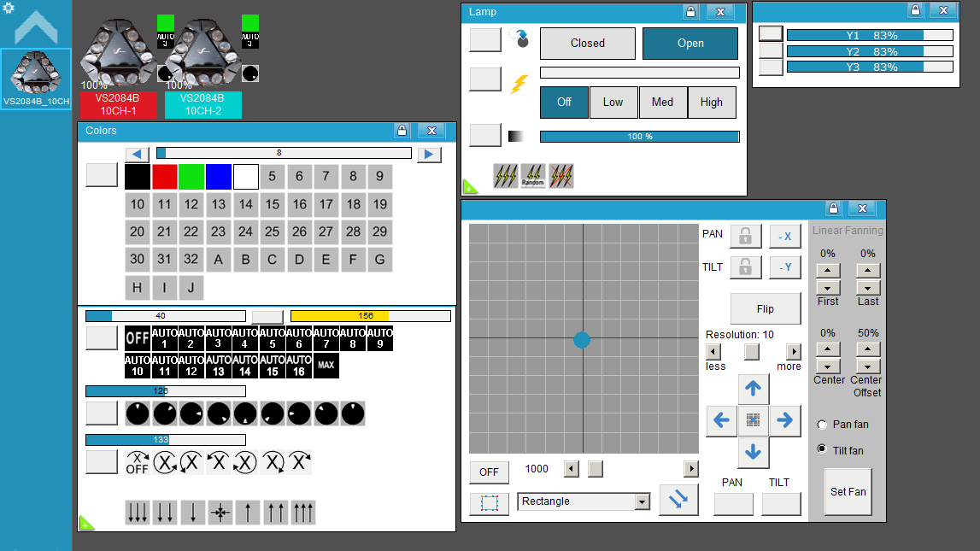980x551 pixels.
Task: Click the diagonal swap arrows icon
Action: click(678, 499)
